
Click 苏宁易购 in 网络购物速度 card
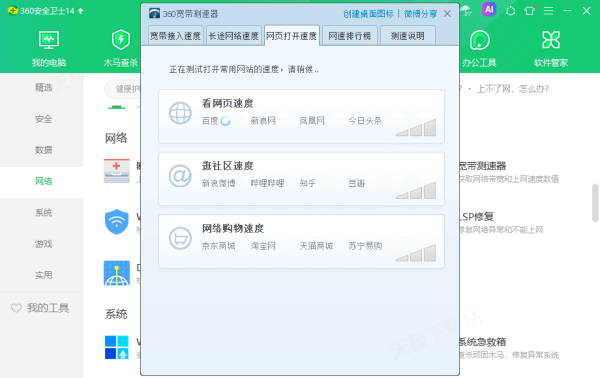click(365, 246)
